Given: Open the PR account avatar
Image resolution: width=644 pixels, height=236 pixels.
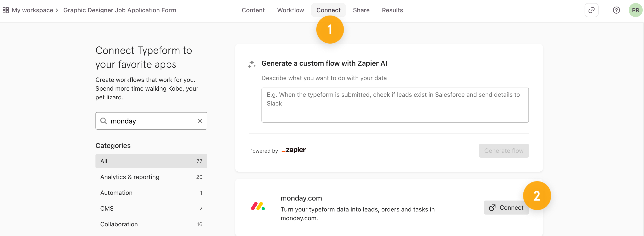Looking at the screenshot, I should tap(635, 10).
